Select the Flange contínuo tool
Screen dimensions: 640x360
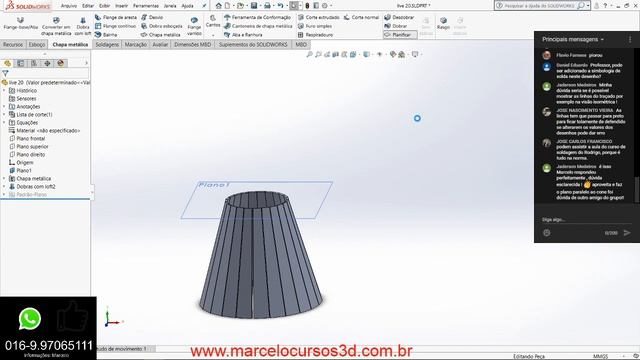(x=116, y=26)
